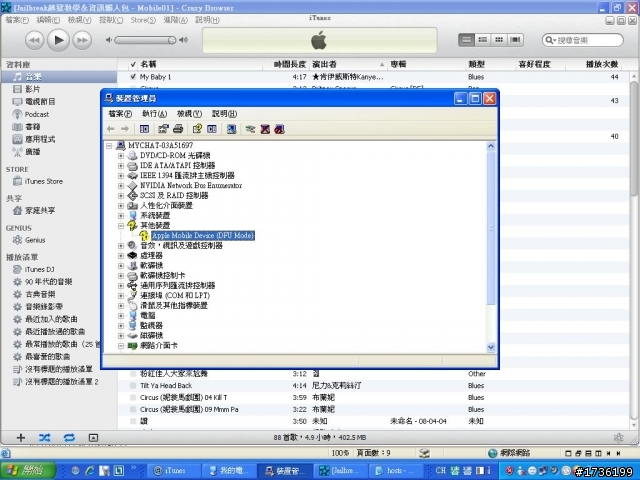Image resolution: width=640 pixels, height=480 pixels.
Task: Toggle the iTunes shuffle button
Action: click(44, 438)
